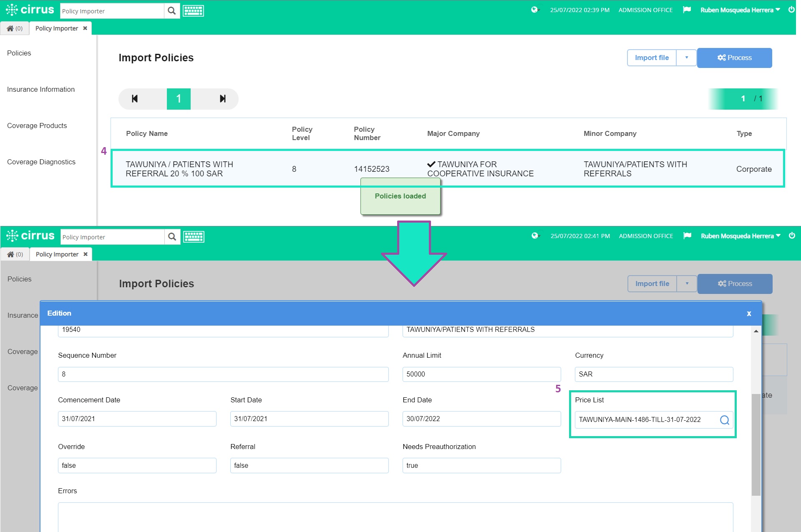Click the flag icon in the 02:41 PM header

(x=687, y=236)
